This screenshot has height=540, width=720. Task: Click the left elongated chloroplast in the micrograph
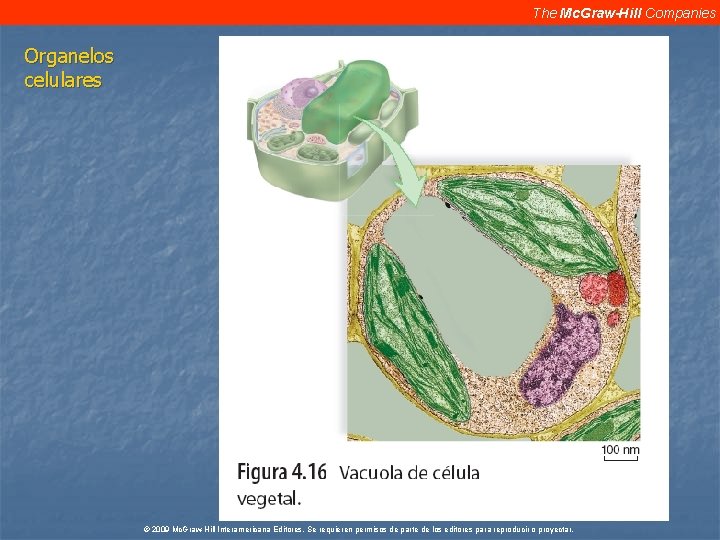[416, 332]
